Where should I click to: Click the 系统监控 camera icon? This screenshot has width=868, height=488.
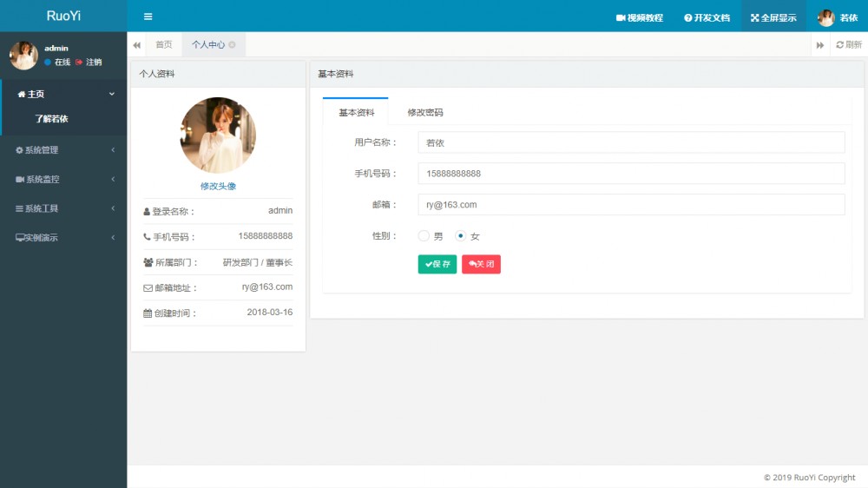click(20, 180)
